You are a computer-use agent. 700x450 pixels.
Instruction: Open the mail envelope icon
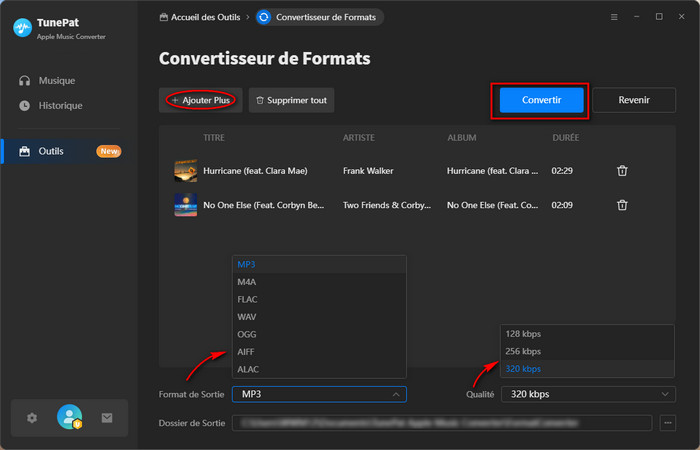(x=107, y=418)
